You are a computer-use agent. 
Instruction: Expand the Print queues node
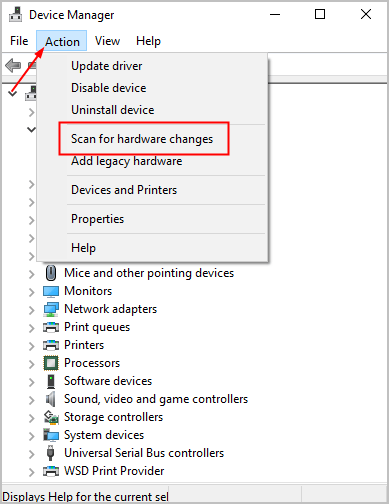click(31, 328)
